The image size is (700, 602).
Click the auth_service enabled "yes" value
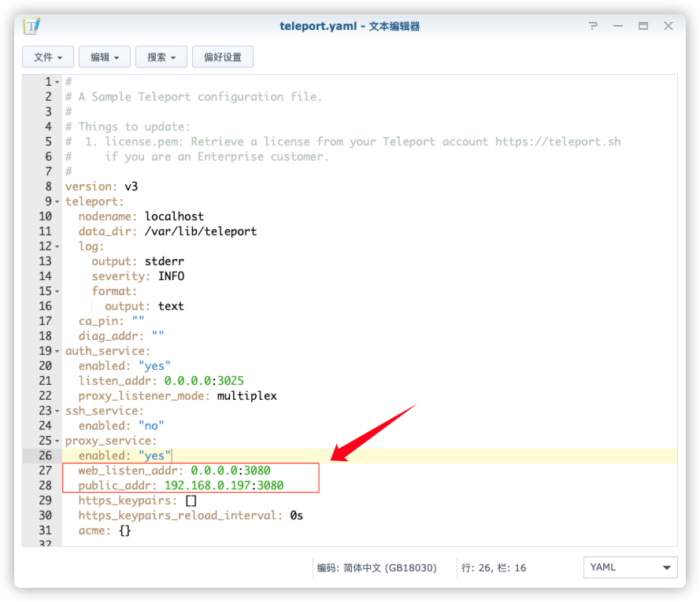[x=154, y=366]
